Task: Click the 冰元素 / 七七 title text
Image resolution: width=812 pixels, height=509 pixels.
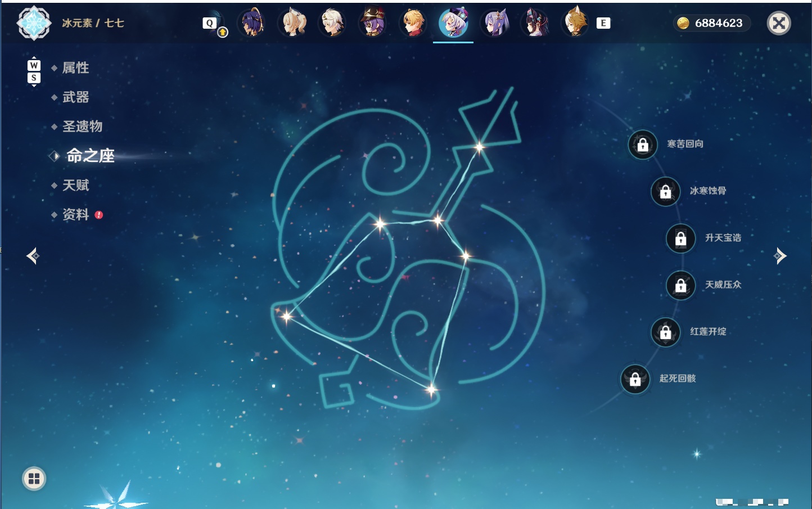Action: (93, 23)
